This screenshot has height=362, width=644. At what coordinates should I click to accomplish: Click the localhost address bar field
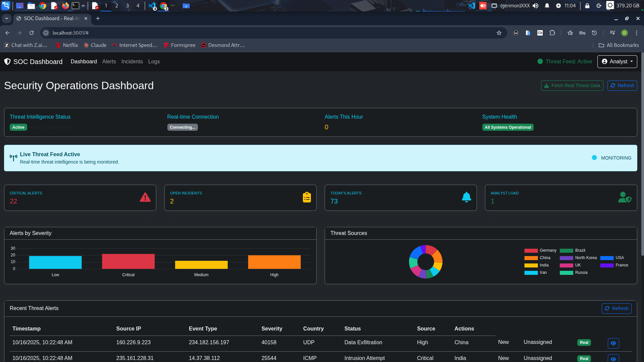[273, 33]
